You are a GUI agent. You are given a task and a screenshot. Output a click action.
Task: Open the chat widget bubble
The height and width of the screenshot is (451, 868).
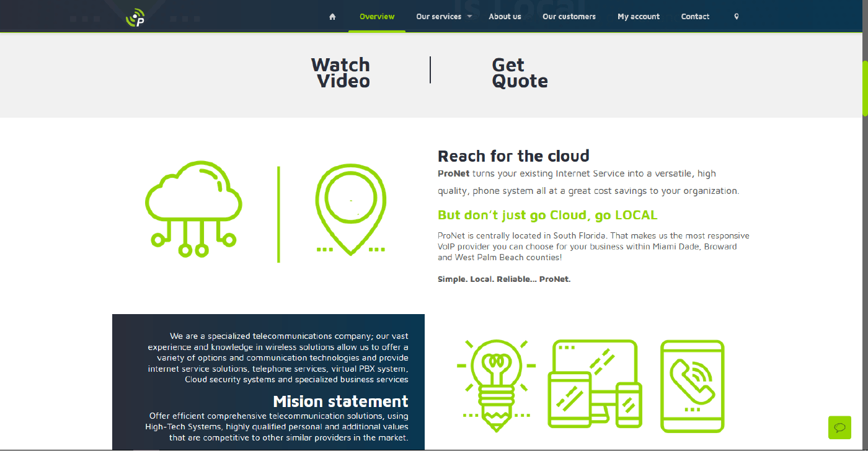point(840,427)
